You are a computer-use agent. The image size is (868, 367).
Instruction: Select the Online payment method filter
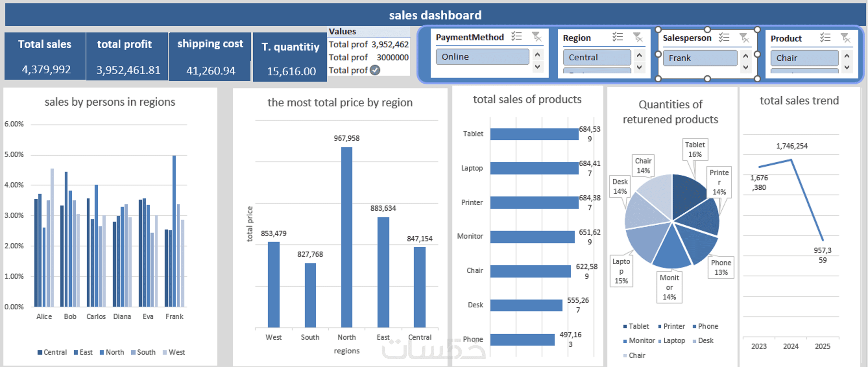click(x=482, y=56)
